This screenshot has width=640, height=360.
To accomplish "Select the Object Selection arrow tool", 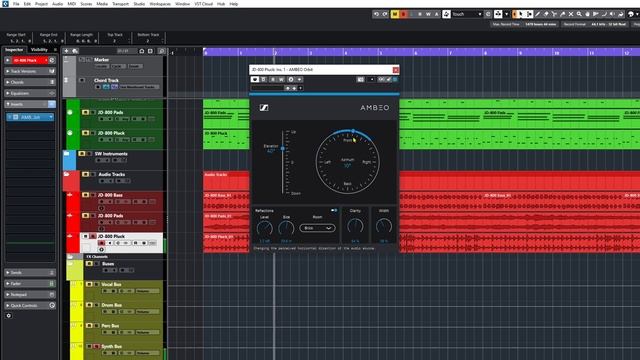I will coord(520,14).
